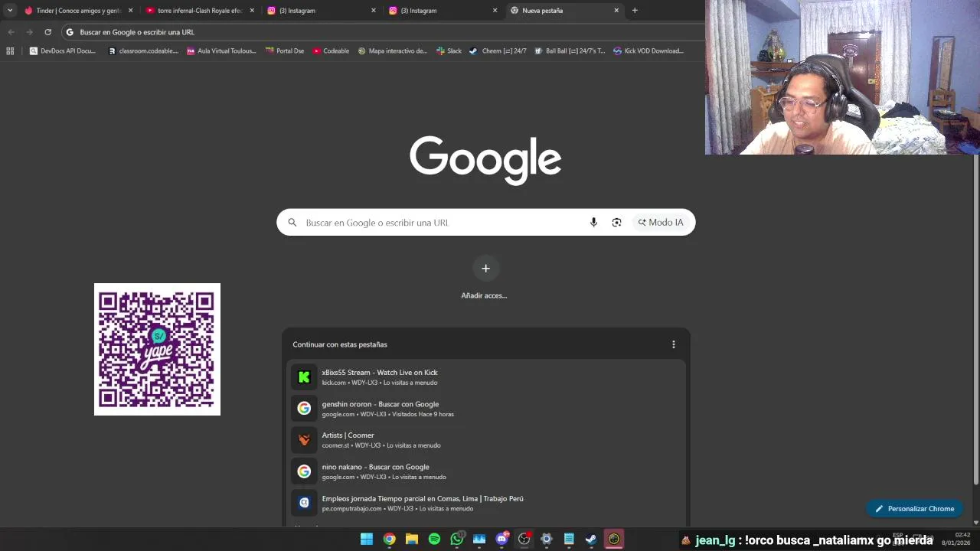This screenshot has height=551, width=980.
Task: Click the Google icon beside nino nakano
Action: [304, 471]
